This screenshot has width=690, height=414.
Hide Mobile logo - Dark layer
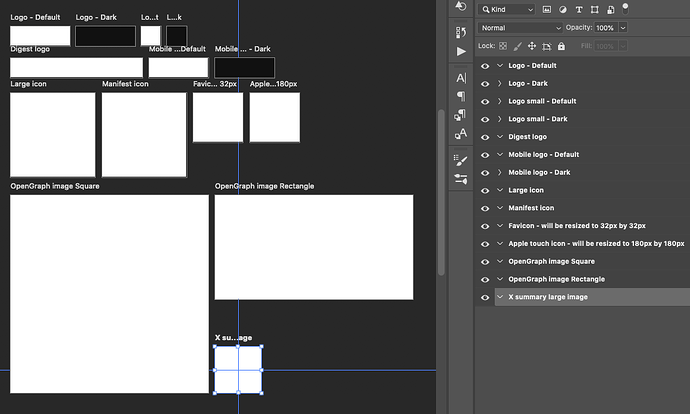pyautogui.click(x=485, y=173)
